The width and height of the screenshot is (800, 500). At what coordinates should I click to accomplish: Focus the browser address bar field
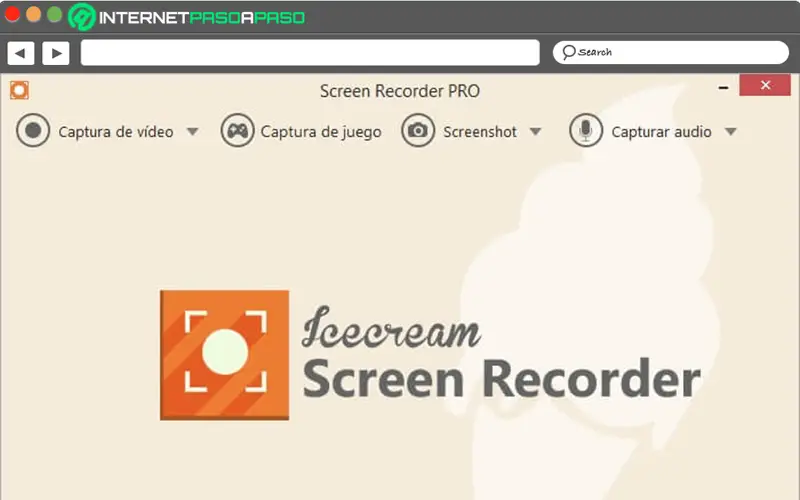(310, 53)
